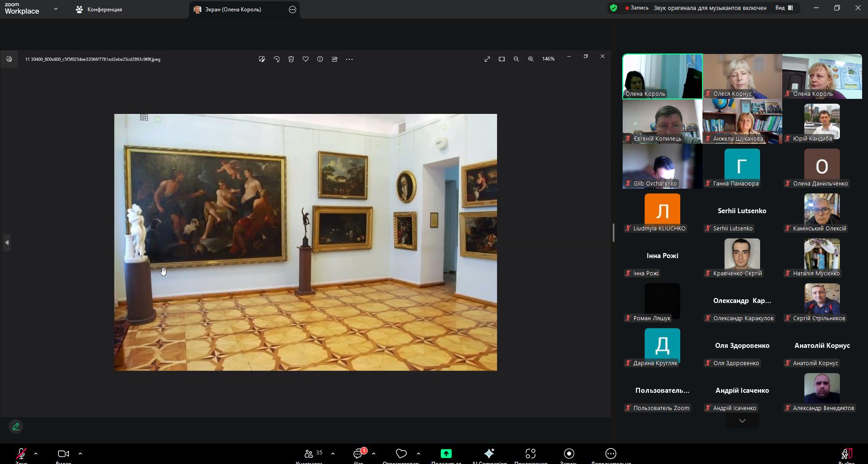Click the Share screen green icon

pyautogui.click(x=446, y=454)
